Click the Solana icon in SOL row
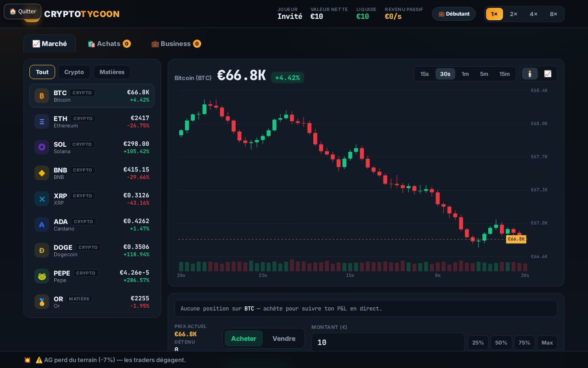The width and height of the screenshot is (588, 368). coord(42,147)
